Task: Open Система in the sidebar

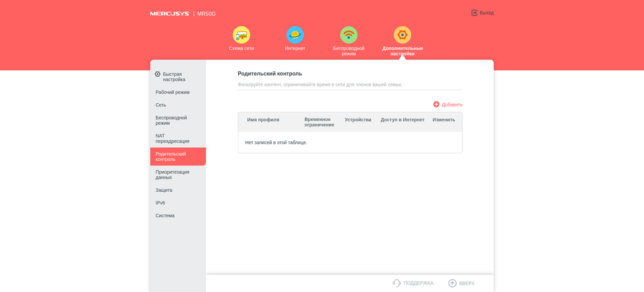Action: click(x=165, y=216)
